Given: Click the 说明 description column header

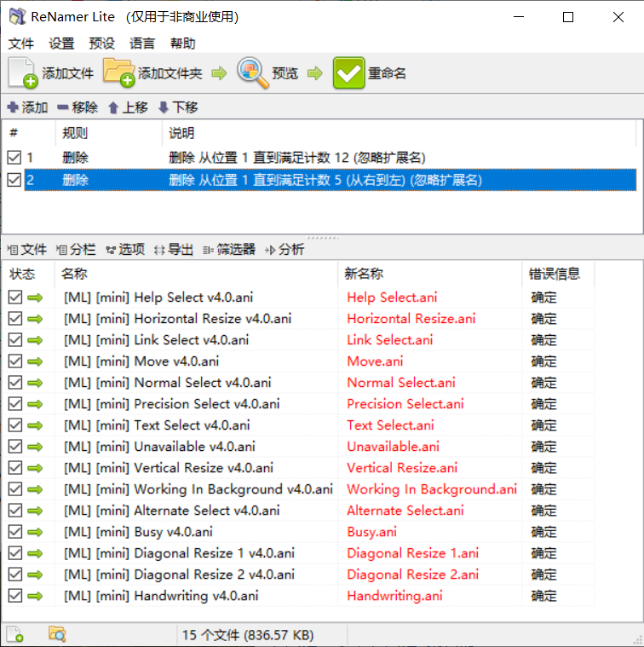Looking at the screenshot, I should [400, 133].
